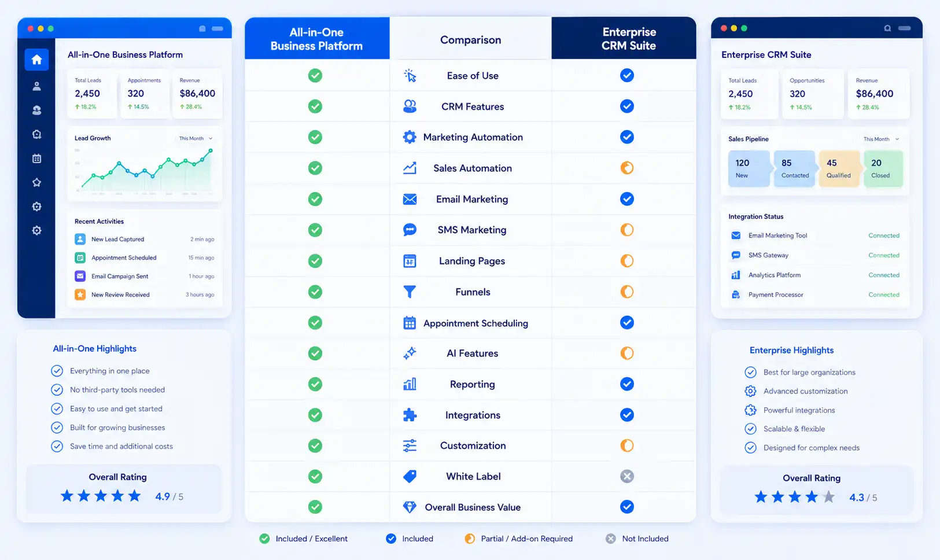
Task: Click the bottom gear settings icon in sidebar
Action: point(36,230)
